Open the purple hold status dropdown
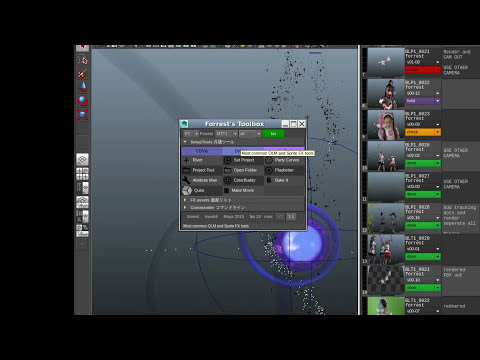 coord(423,101)
